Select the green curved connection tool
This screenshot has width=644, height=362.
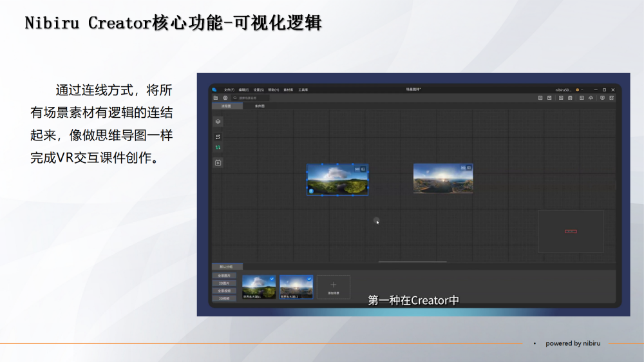(218, 147)
